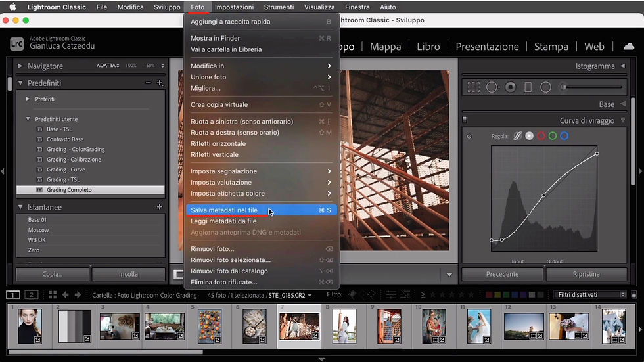Screen dimensions: 644x362
Task: Collapse the Curva di viraggio panel
Action: pos(623,120)
